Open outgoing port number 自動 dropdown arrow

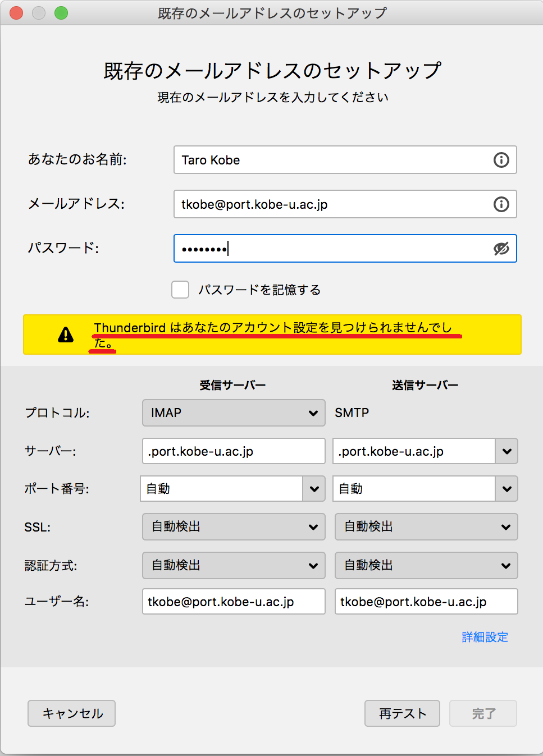507,489
